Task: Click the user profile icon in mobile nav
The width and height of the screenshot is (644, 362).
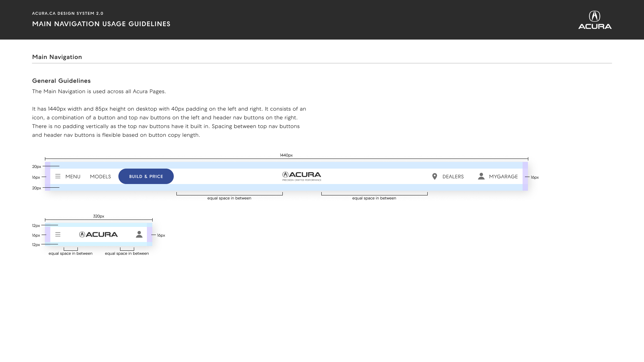Action: point(139,234)
